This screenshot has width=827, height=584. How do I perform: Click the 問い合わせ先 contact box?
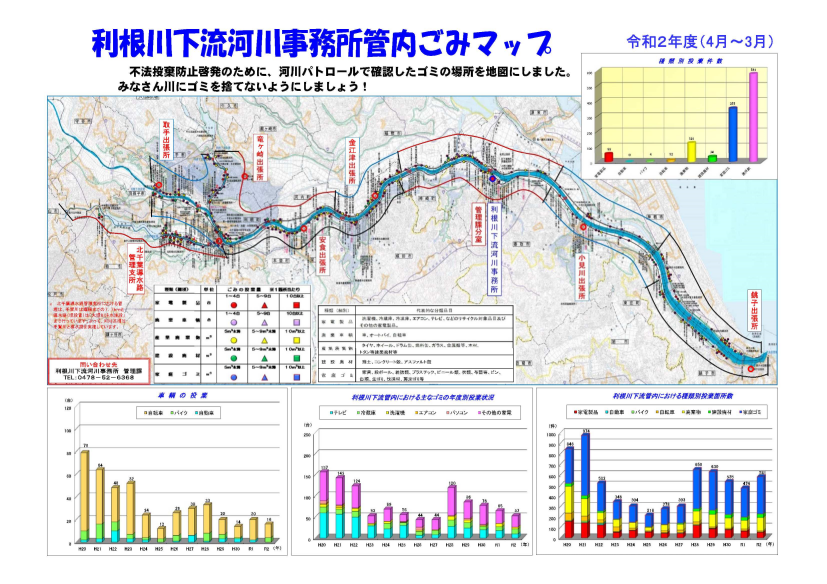(x=99, y=371)
